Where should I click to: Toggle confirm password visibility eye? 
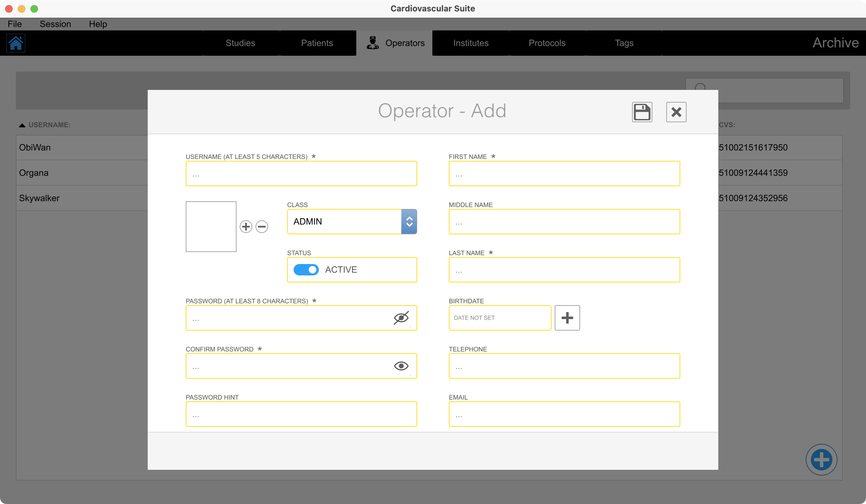click(401, 366)
